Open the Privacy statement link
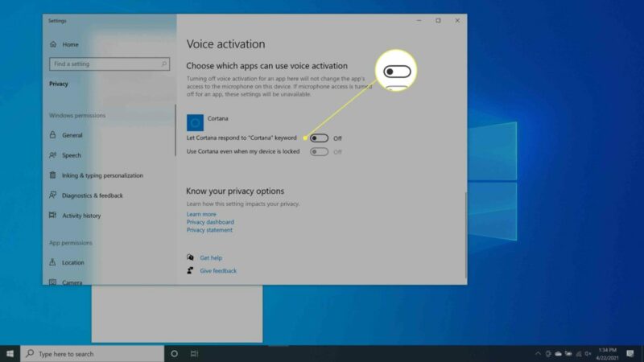Screen dimensions: 644x362 (209, 230)
